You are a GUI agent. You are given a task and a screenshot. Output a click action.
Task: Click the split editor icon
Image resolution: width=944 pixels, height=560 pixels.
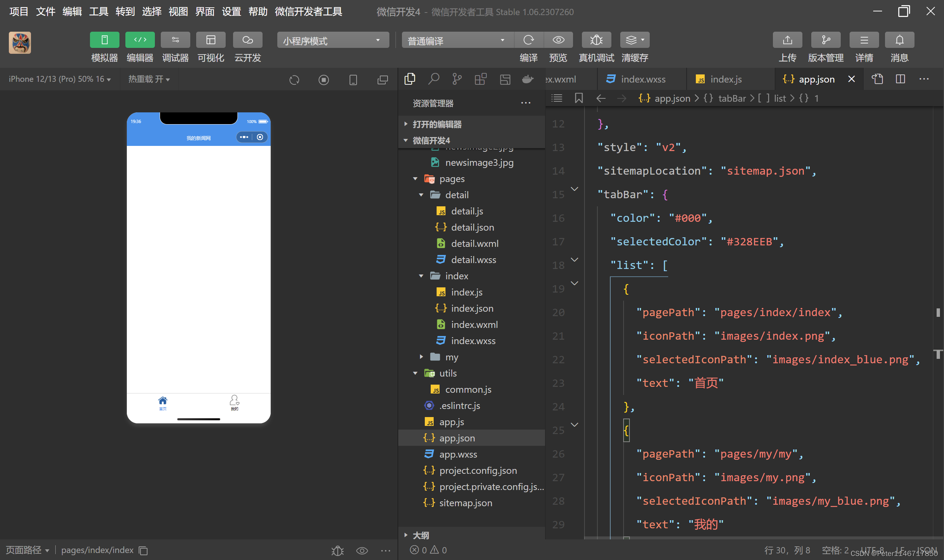tap(900, 79)
